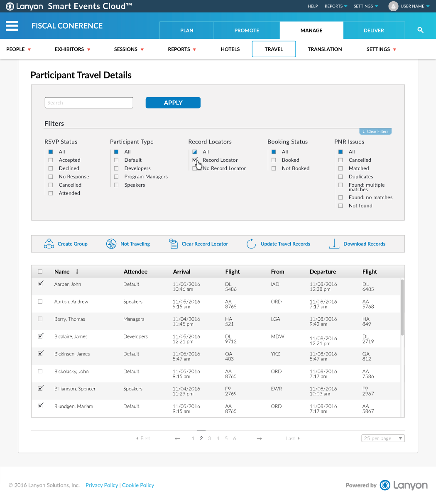This screenshot has height=504, width=436.
Task: Check the Not found PNR issues box
Action: coord(340,206)
